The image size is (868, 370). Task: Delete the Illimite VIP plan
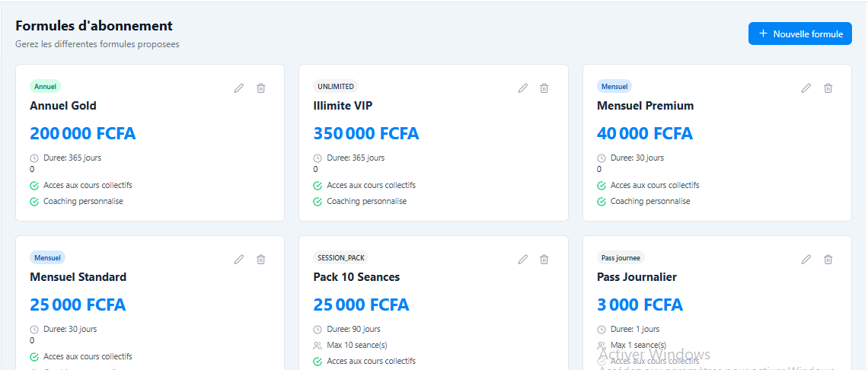(x=544, y=88)
